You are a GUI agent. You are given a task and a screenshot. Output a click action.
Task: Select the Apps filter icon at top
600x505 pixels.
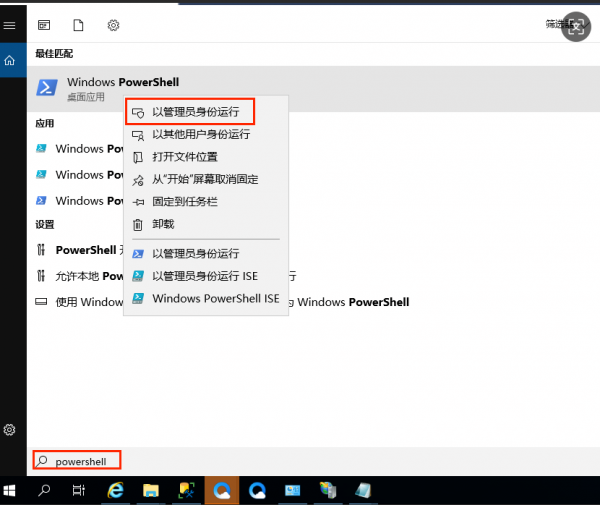point(44,24)
